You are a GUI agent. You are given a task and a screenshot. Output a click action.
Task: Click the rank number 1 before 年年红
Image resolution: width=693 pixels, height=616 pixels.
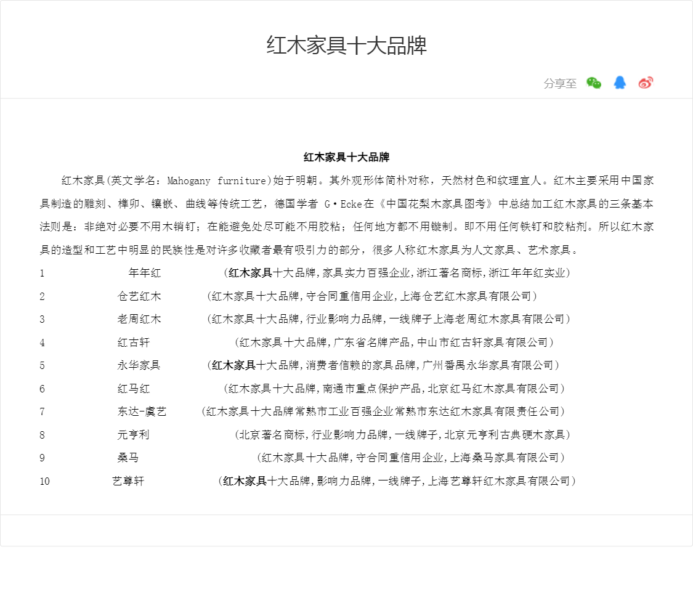pyautogui.click(x=42, y=274)
